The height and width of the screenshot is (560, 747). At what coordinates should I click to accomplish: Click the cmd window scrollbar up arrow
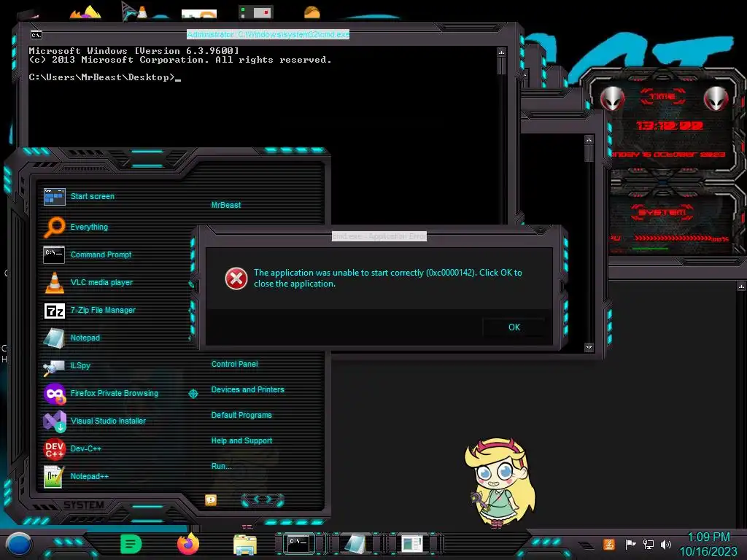(x=501, y=52)
